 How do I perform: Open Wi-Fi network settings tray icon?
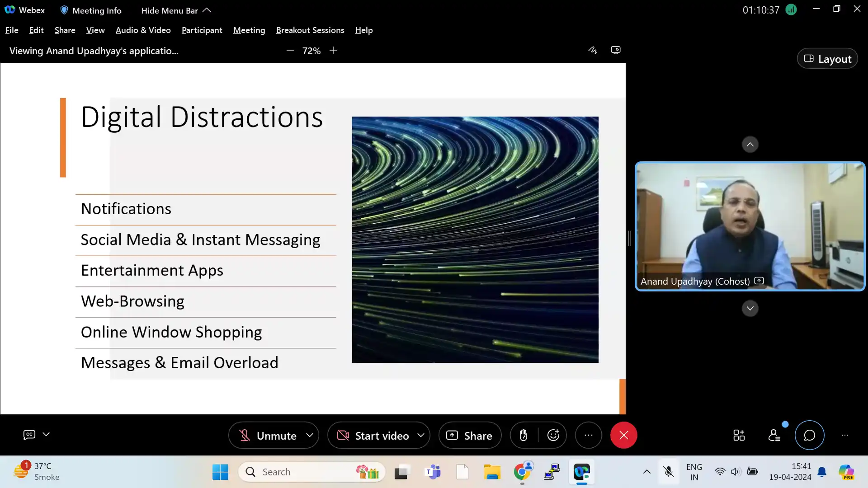click(720, 472)
